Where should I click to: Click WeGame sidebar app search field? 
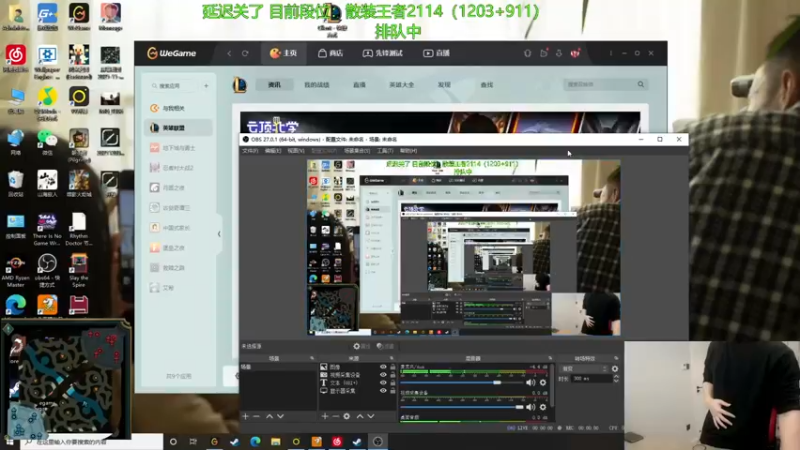[x=173, y=86]
